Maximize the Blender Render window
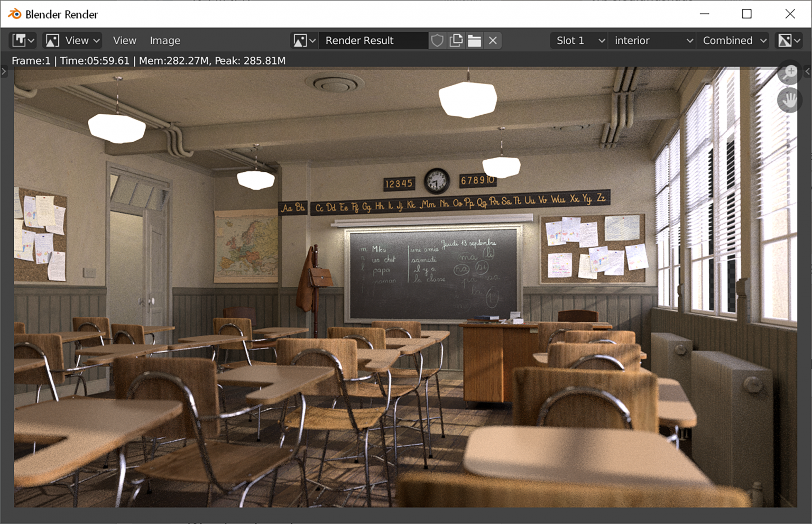This screenshot has width=812, height=524. click(x=746, y=14)
